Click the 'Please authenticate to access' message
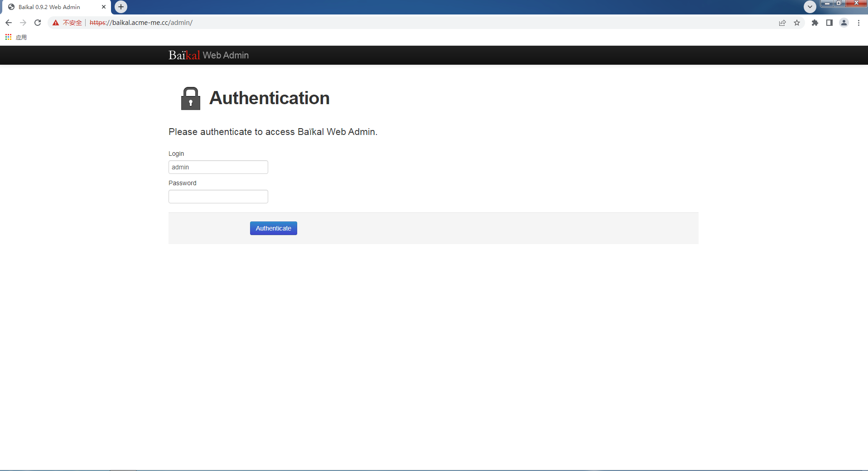Image resolution: width=868 pixels, height=471 pixels. click(x=273, y=132)
